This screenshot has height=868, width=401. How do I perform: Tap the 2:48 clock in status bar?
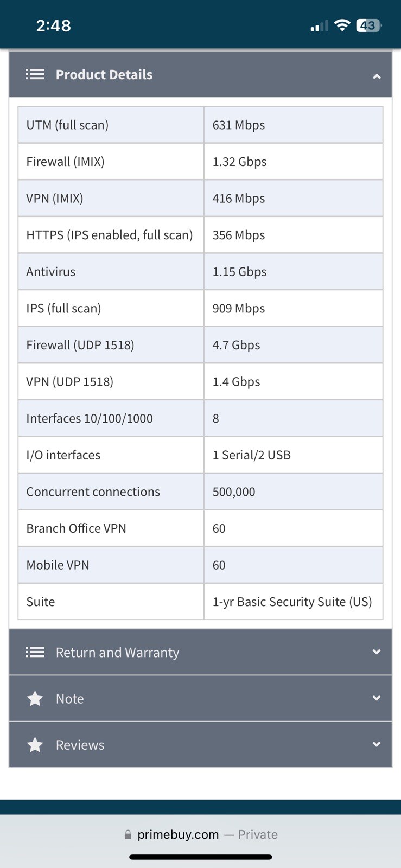pos(53,25)
